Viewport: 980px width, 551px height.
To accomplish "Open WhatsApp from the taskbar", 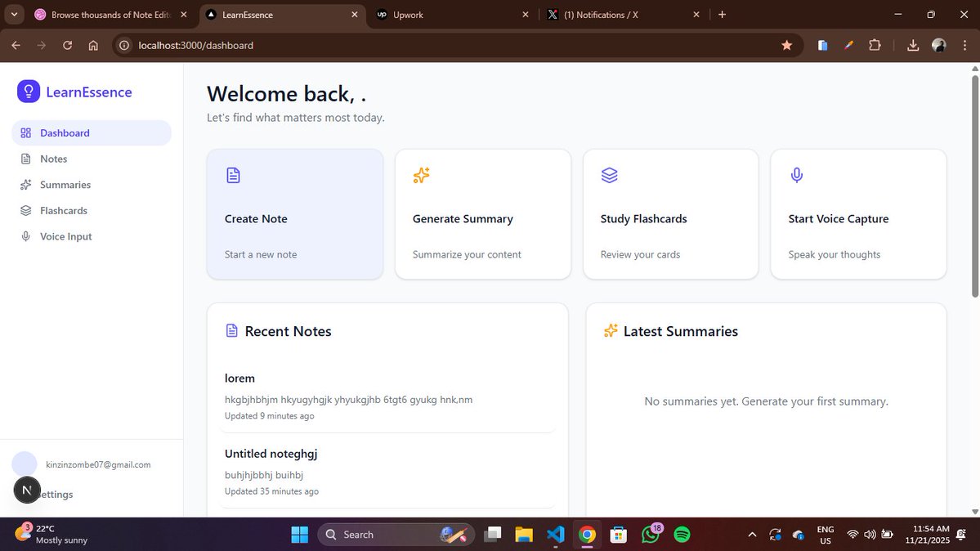I will tap(651, 534).
